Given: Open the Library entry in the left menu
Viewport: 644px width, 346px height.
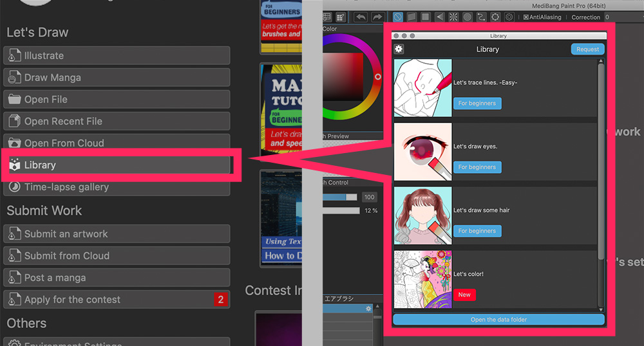Looking at the screenshot, I should tap(119, 165).
